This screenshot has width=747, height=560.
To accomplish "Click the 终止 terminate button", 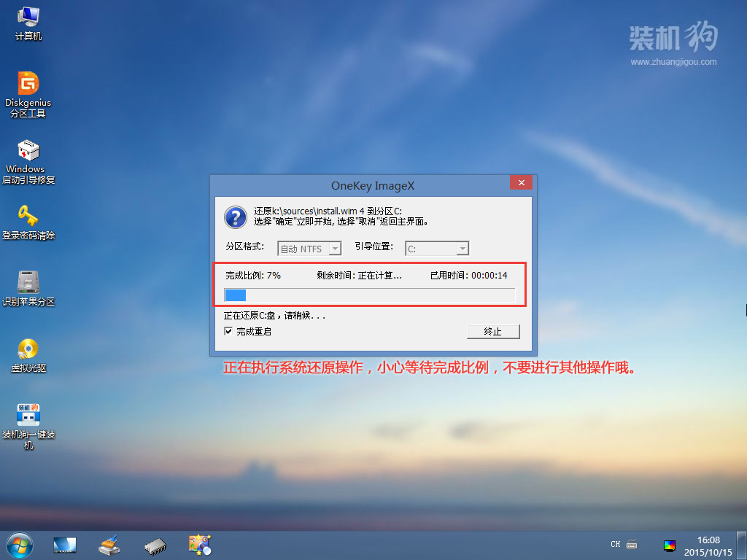I will click(x=493, y=331).
